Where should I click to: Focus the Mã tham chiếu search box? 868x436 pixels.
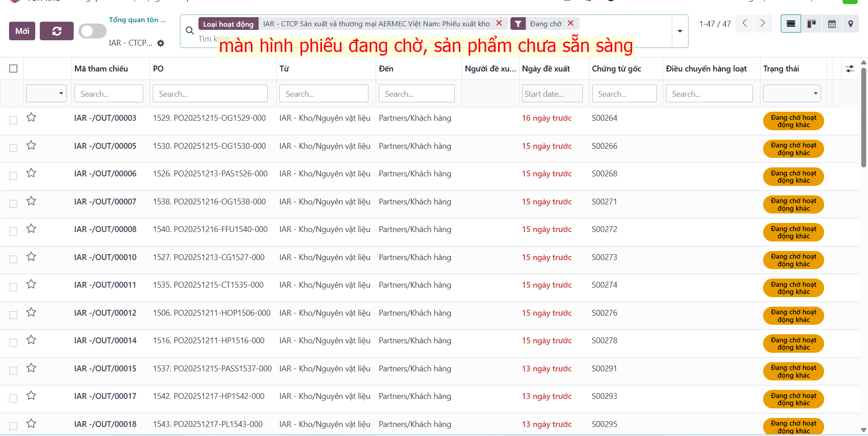tap(109, 94)
